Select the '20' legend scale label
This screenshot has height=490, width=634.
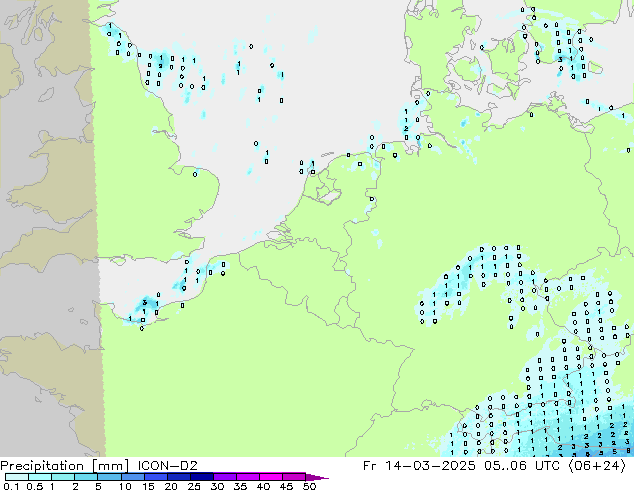click(171, 486)
